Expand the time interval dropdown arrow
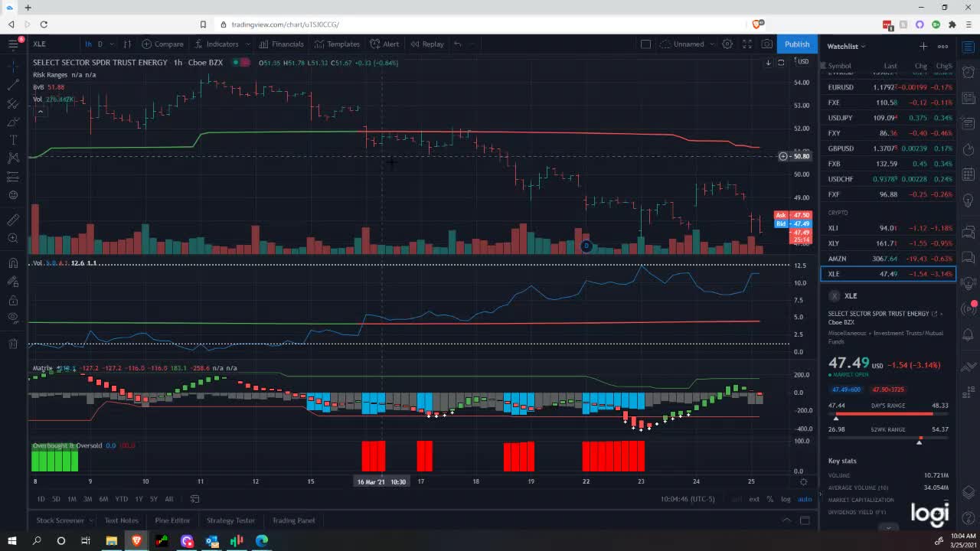The height and width of the screenshot is (551, 980). 113,44
